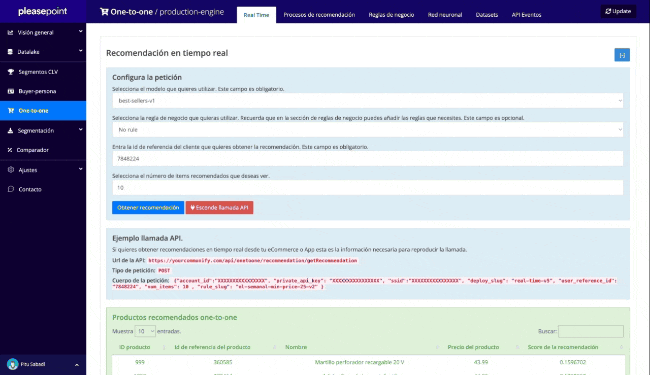Click the Comparador percent icon
This screenshot has height=375, width=650.
click(10, 150)
